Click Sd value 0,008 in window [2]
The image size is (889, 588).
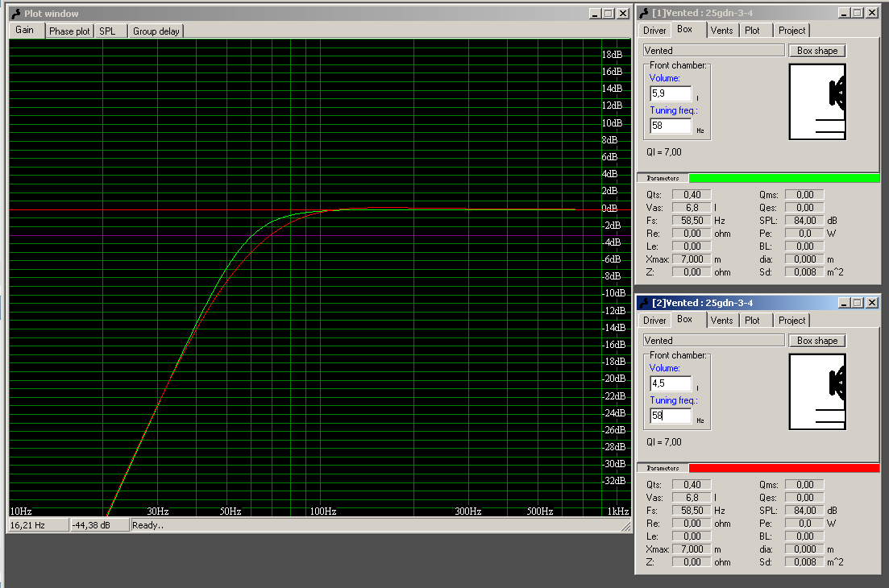[x=804, y=562]
